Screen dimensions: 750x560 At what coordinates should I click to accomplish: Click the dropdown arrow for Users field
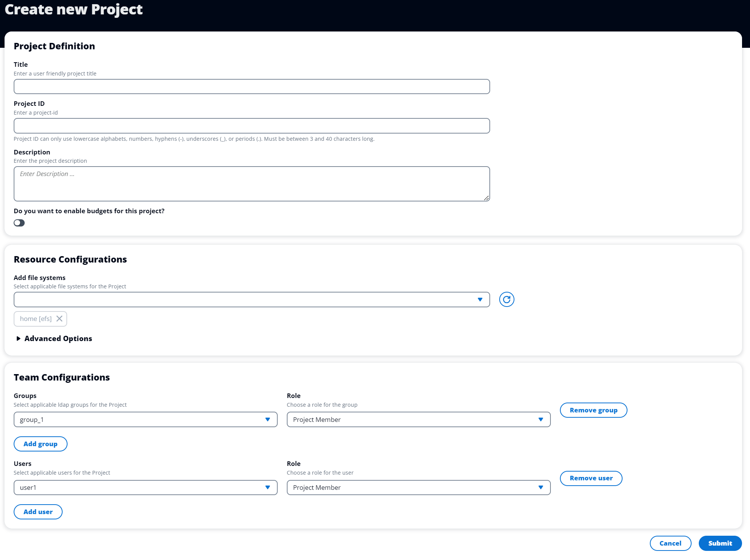pos(268,487)
